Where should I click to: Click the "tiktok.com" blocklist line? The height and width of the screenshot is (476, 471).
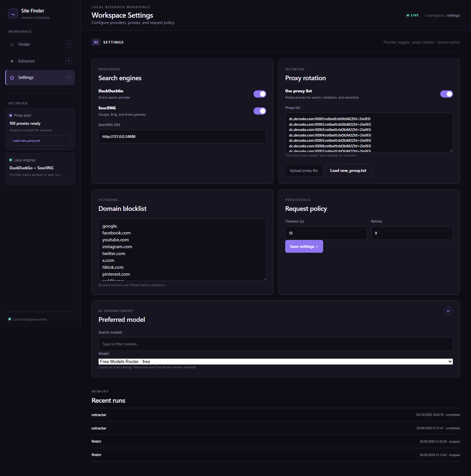(x=113, y=267)
